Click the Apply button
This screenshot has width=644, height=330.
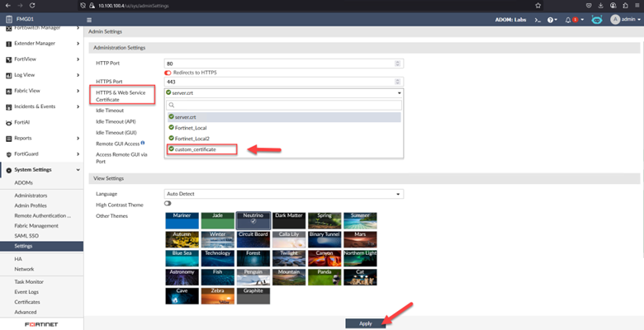366,323
